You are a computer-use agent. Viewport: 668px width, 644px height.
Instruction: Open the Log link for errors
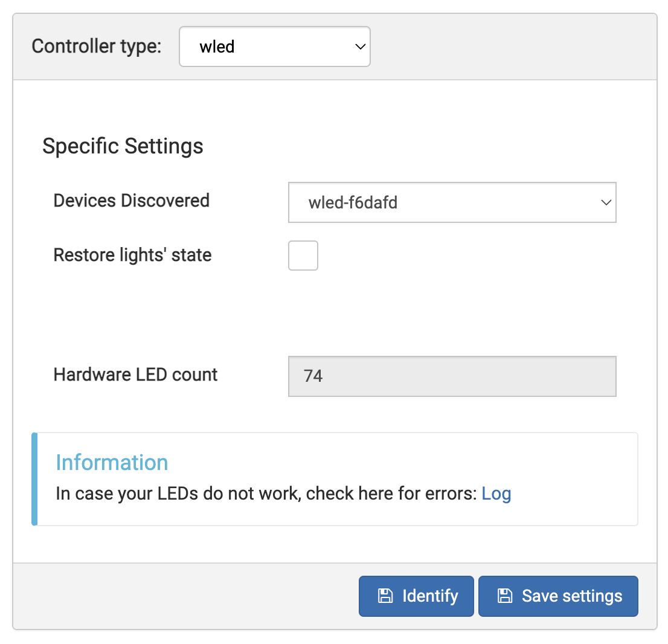pos(496,494)
